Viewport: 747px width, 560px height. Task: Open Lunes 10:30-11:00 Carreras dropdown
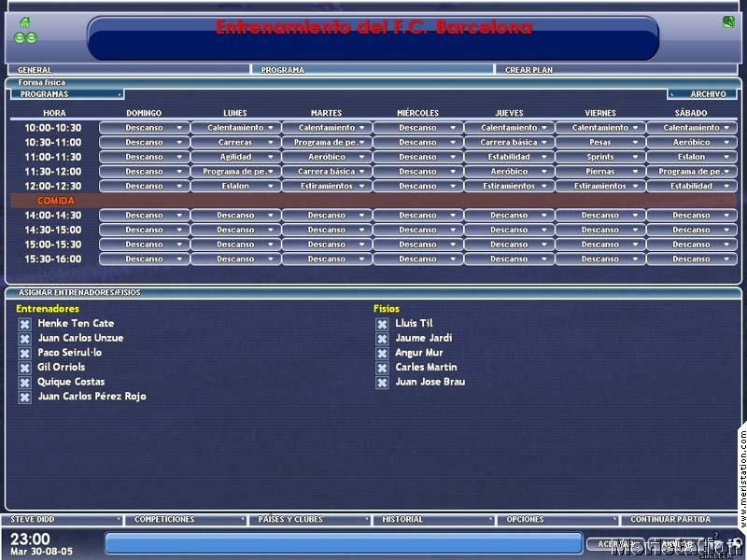[x=235, y=143]
